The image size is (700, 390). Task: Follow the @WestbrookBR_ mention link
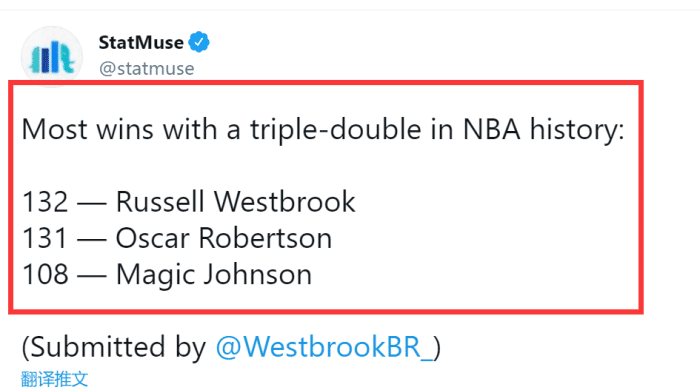click(x=325, y=347)
